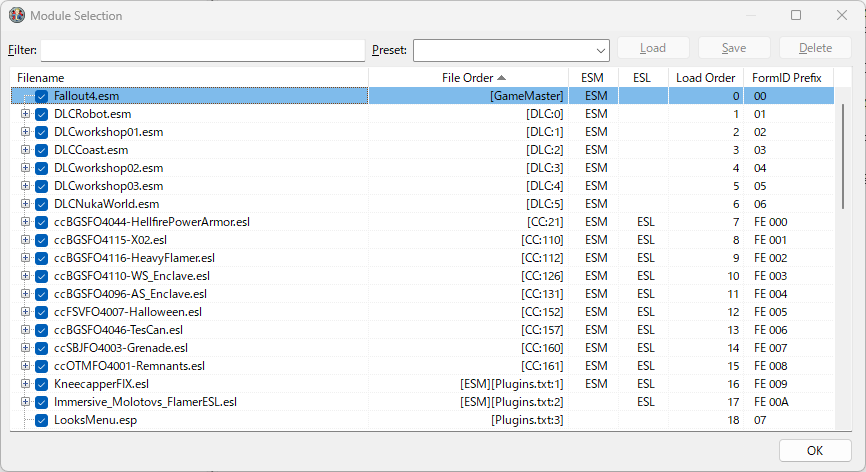Viewport: 866px width, 472px height.
Task: Click the [CC:126] file order cell
Action: point(542,276)
